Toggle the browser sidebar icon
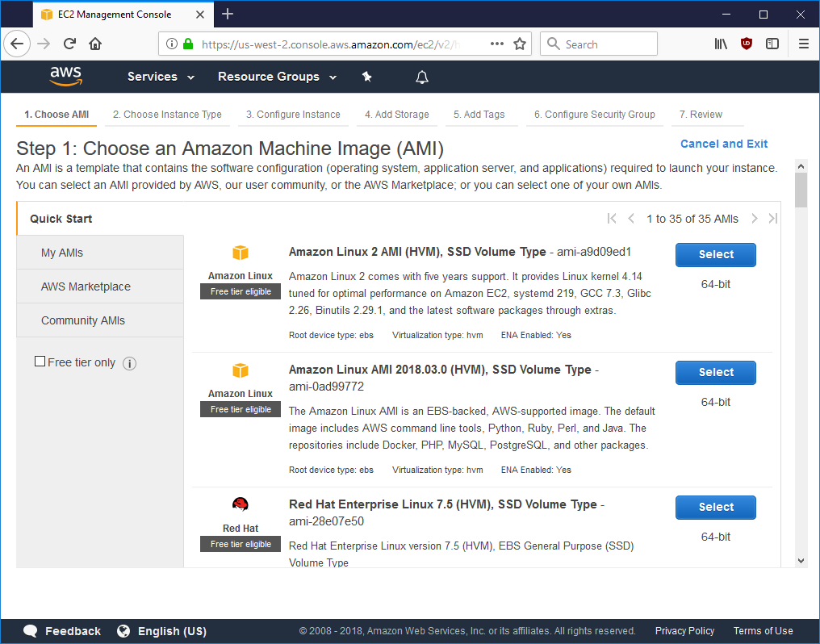Viewport: 820px width, 644px height. [x=772, y=44]
